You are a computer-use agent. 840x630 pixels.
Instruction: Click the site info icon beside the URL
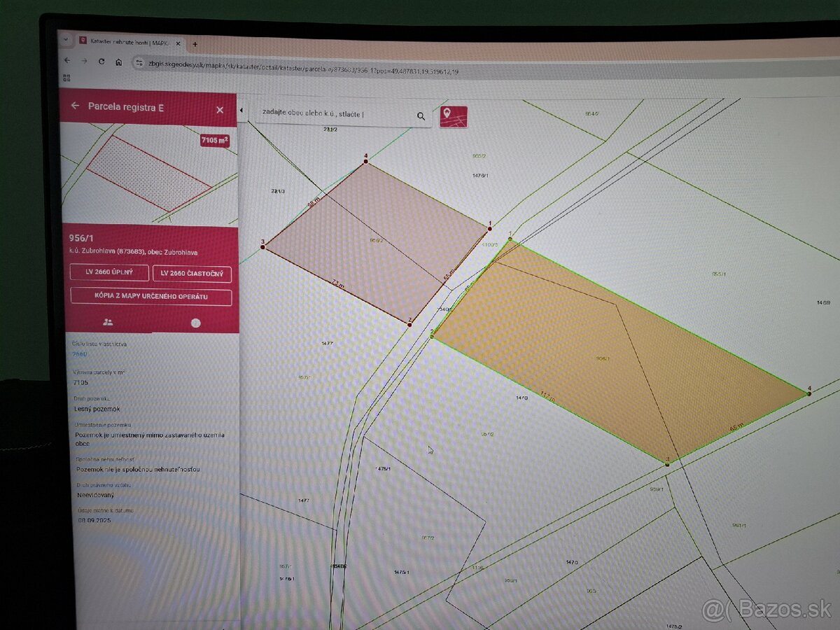(x=139, y=63)
